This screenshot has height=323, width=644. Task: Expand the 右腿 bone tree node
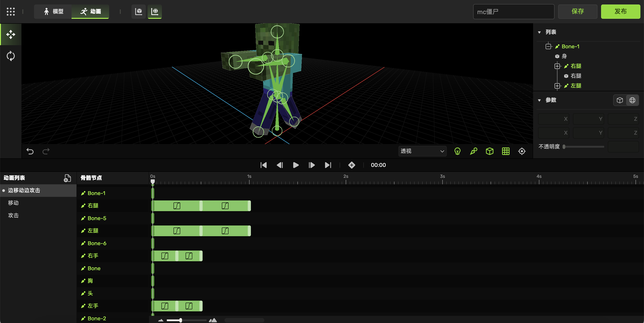(557, 66)
